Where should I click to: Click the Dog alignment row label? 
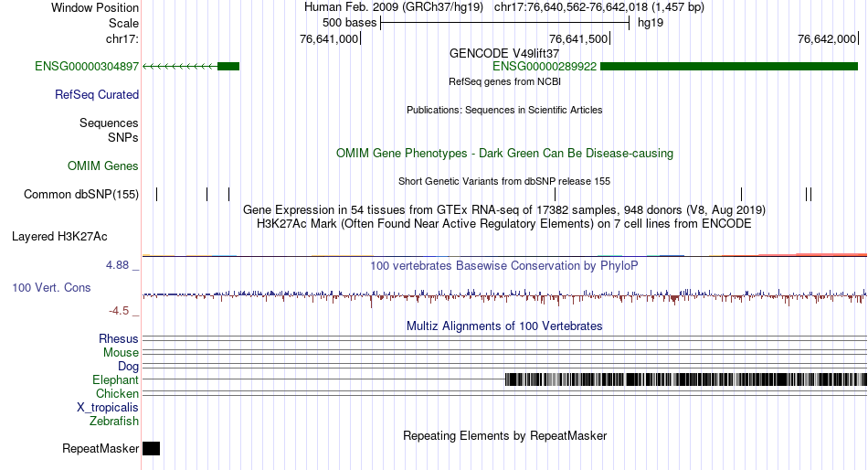(x=128, y=367)
